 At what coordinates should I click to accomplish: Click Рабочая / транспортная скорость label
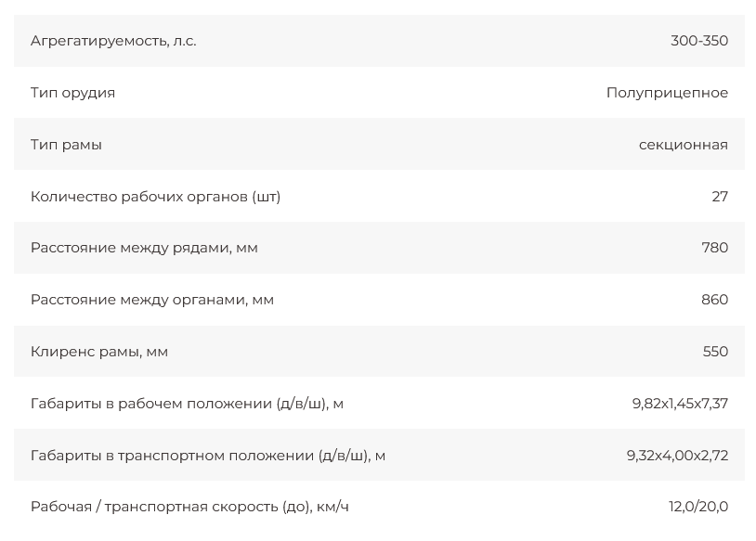[x=189, y=507]
